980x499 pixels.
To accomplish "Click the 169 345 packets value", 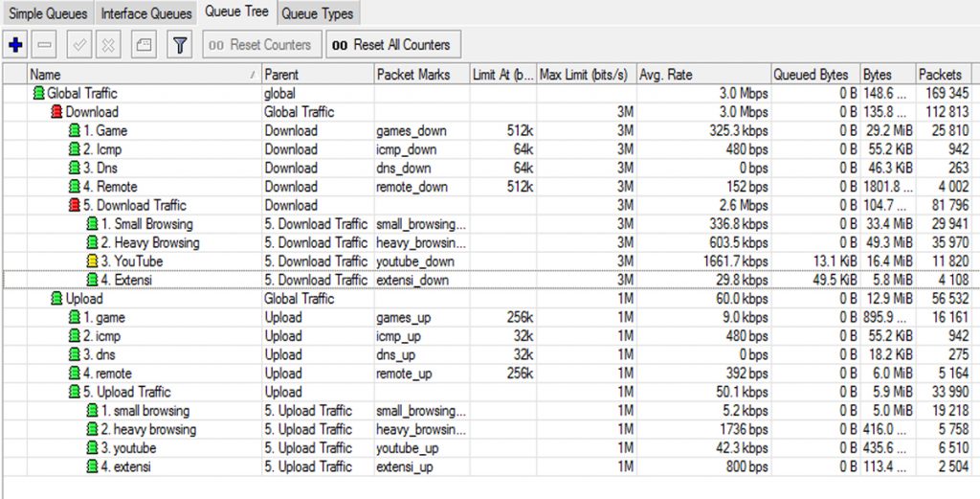I will [x=946, y=93].
